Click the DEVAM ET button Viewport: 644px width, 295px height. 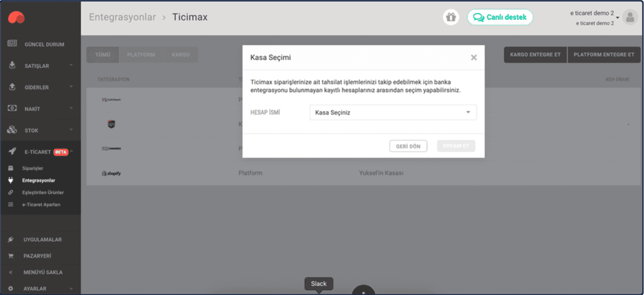[x=456, y=146]
